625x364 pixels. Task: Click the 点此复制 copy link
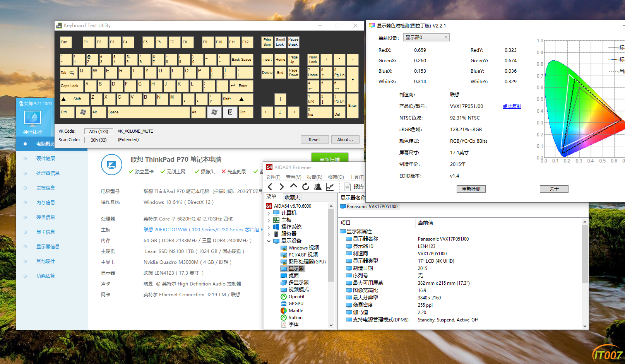pyautogui.click(x=512, y=106)
